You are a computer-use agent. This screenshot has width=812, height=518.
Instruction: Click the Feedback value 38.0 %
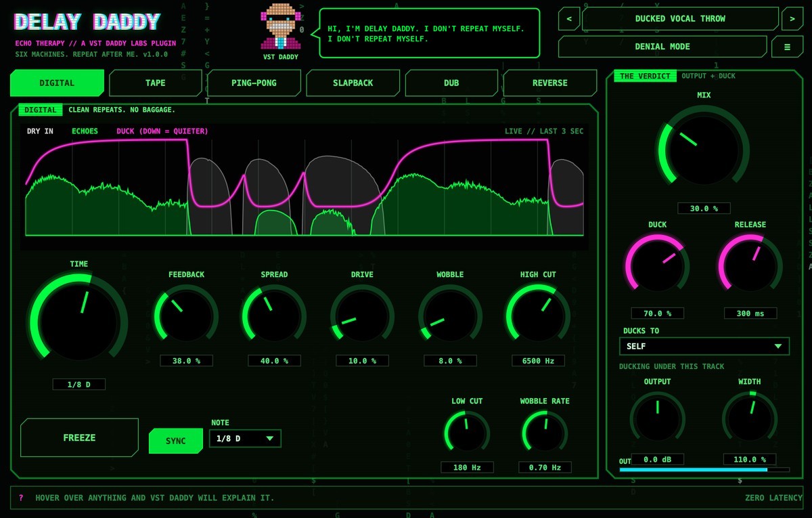pyautogui.click(x=186, y=361)
